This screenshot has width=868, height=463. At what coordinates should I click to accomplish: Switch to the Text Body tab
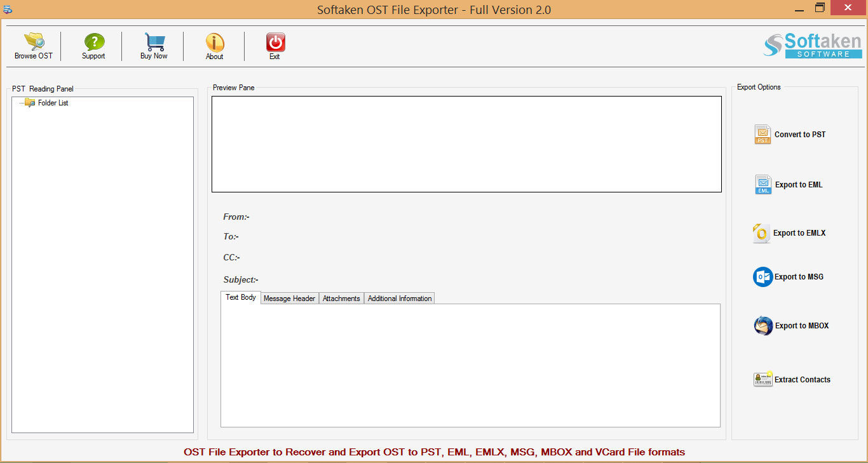241,297
